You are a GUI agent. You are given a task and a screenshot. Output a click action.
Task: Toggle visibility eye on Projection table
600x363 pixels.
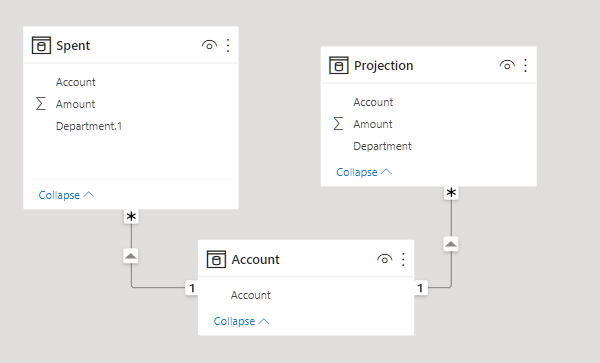(507, 65)
